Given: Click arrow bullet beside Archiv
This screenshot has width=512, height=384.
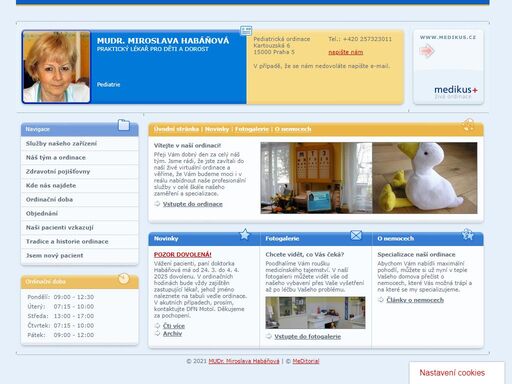Looking at the screenshot, I should [157, 333].
